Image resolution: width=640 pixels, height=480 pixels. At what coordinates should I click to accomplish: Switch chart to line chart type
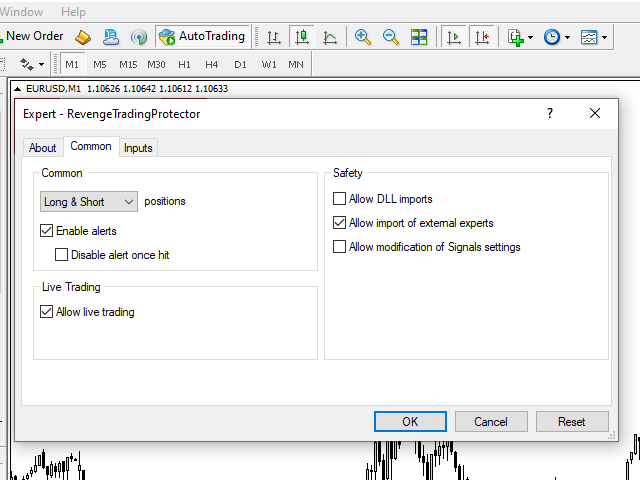330,37
